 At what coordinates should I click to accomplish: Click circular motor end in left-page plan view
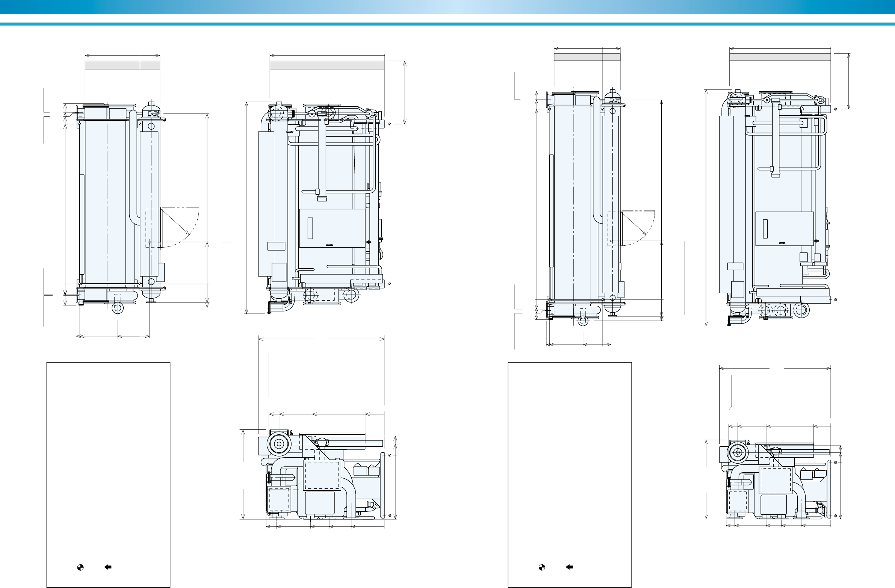click(x=279, y=444)
